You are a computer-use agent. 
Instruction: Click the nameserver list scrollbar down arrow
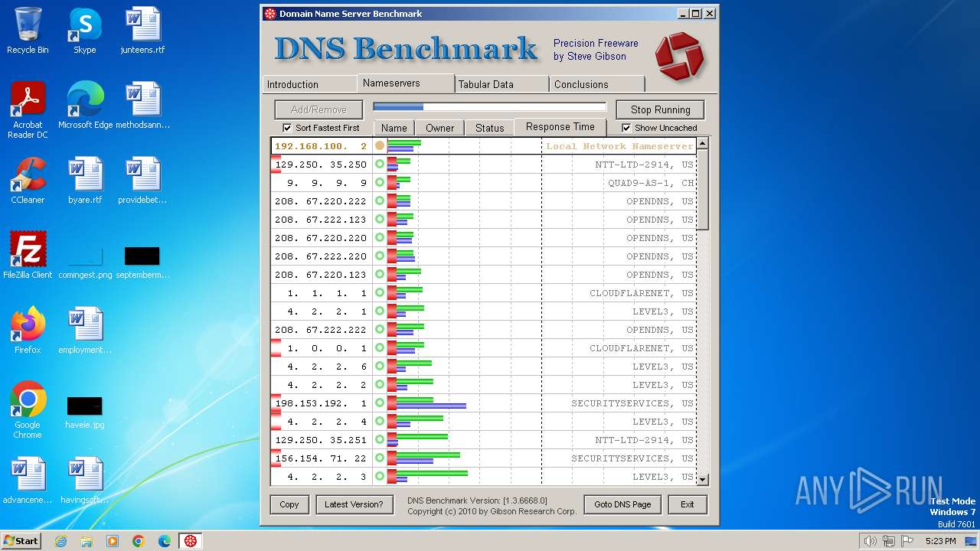click(703, 480)
